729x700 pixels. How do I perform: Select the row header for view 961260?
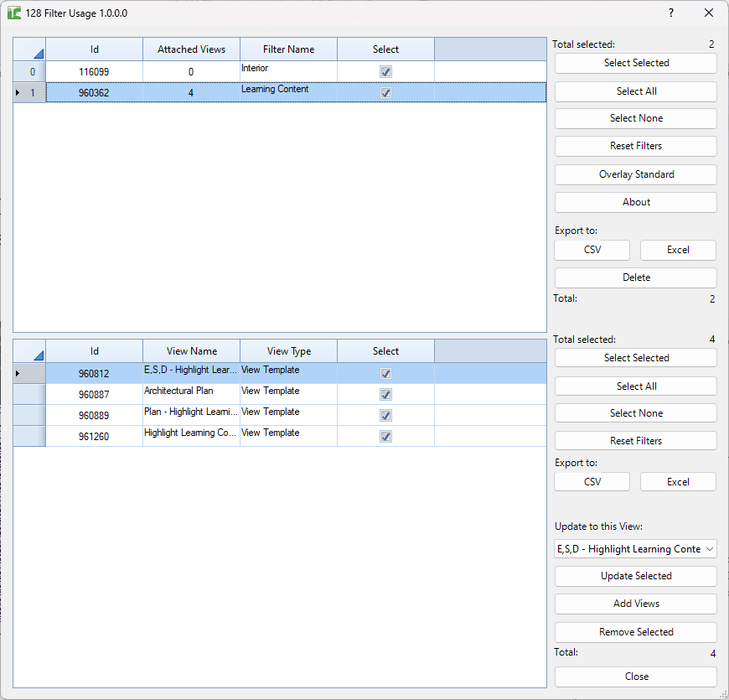pos(29,436)
